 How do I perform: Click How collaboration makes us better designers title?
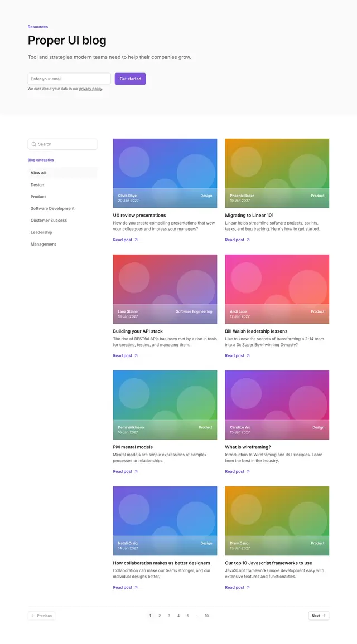pos(162,563)
